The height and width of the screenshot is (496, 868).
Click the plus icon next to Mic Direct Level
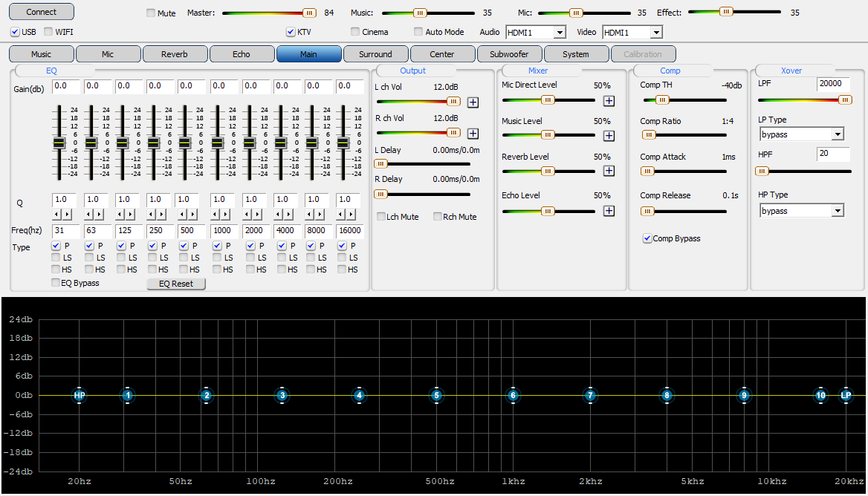point(609,100)
